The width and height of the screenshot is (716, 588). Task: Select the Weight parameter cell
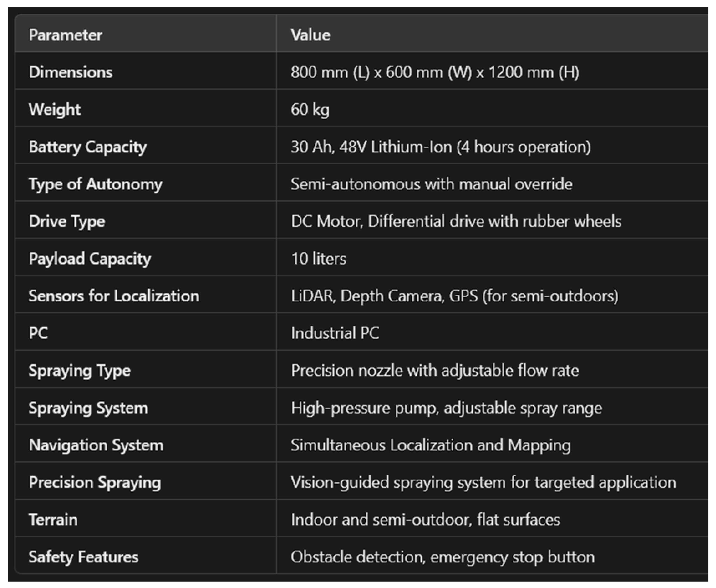[55, 109]
